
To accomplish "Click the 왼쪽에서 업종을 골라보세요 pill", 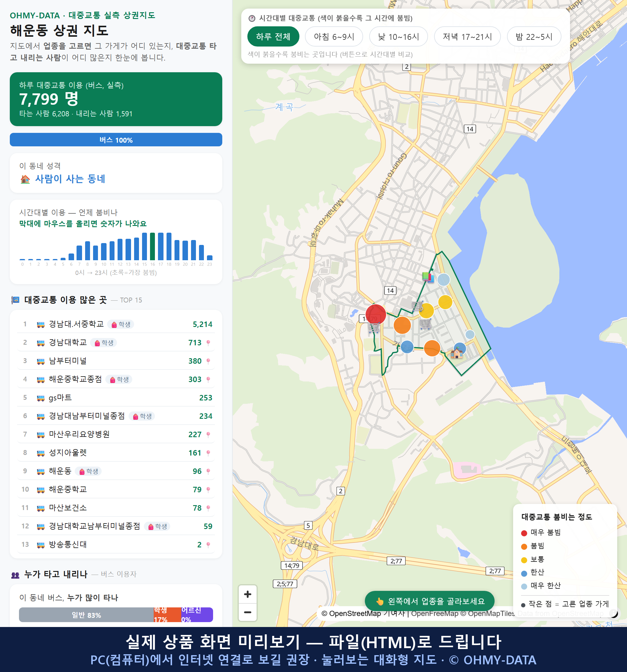I will (430, 601).
